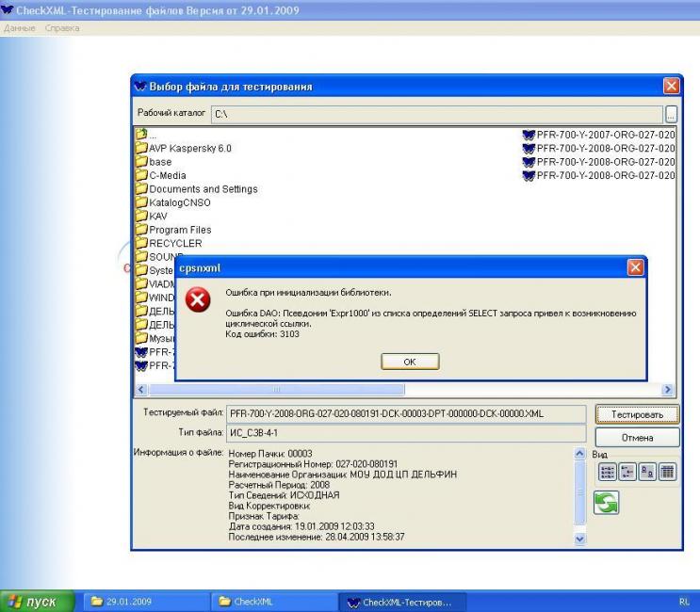Click the Отмена button
Viewport: 700px width, 612px height.
pyautogui.click(x=637, y=438)
